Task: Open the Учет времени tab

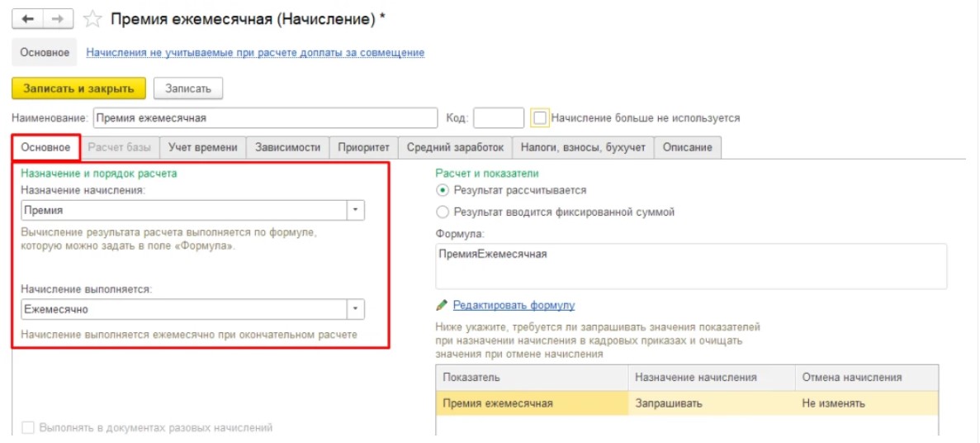Action: coord(202,148)
